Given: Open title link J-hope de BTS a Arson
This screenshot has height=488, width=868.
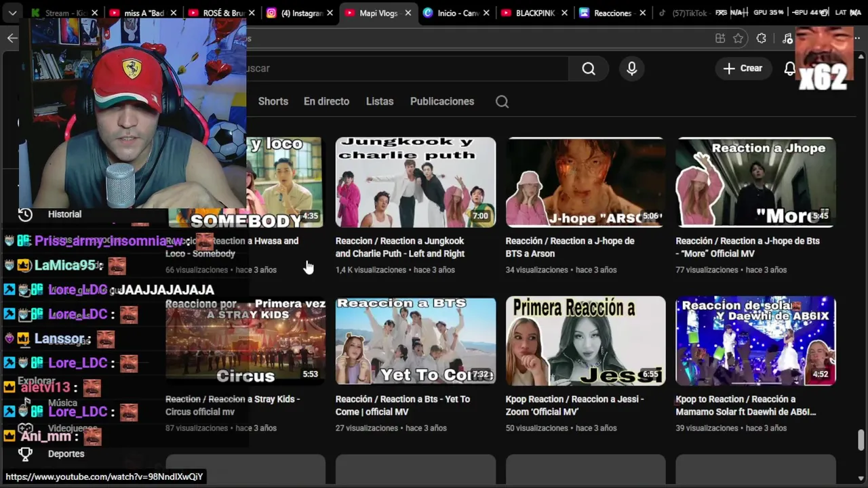Looking at the screenshot, I should [570, 247].
